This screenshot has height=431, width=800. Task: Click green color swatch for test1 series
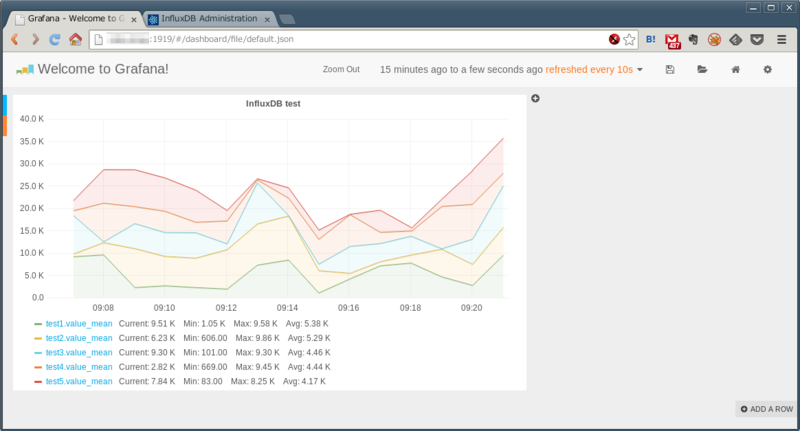pyautogui.click(x=38, y=324)
